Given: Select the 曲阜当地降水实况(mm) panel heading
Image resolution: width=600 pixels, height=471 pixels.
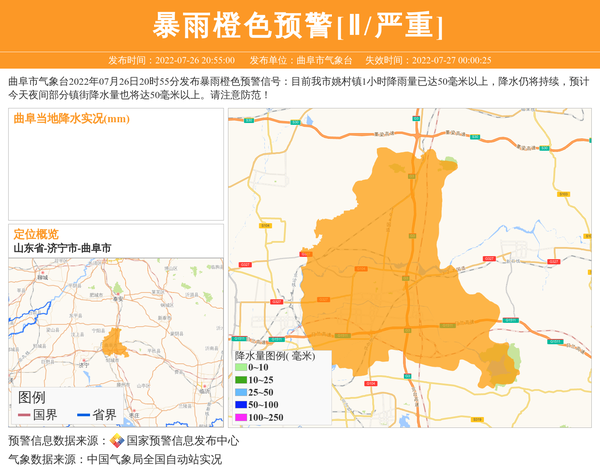Looking at the screenshot, I should [71, 119].
